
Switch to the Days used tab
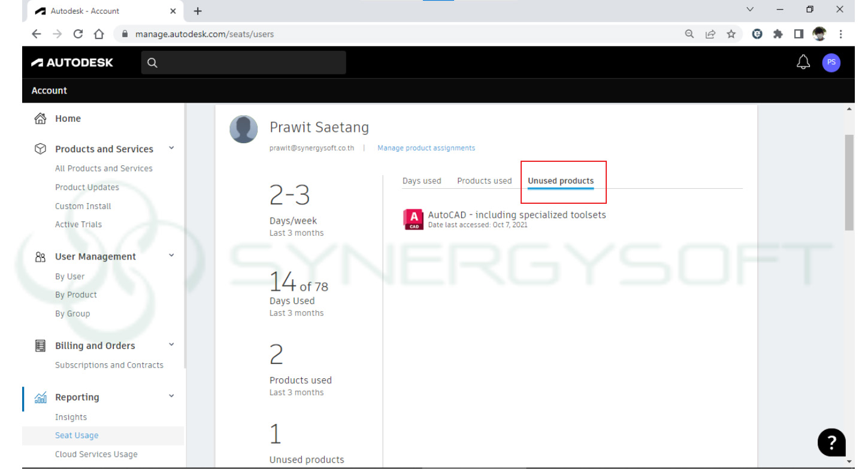click(422, 180)
